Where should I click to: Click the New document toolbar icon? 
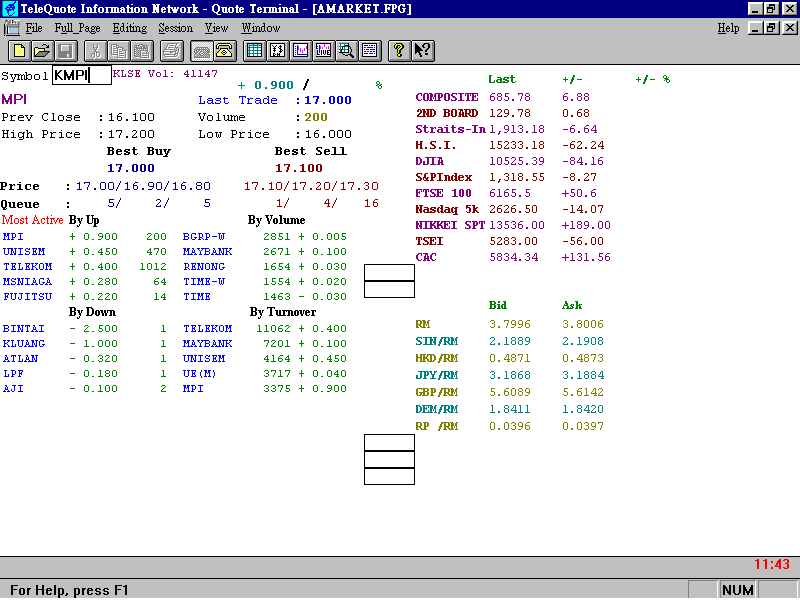(20, 51)
